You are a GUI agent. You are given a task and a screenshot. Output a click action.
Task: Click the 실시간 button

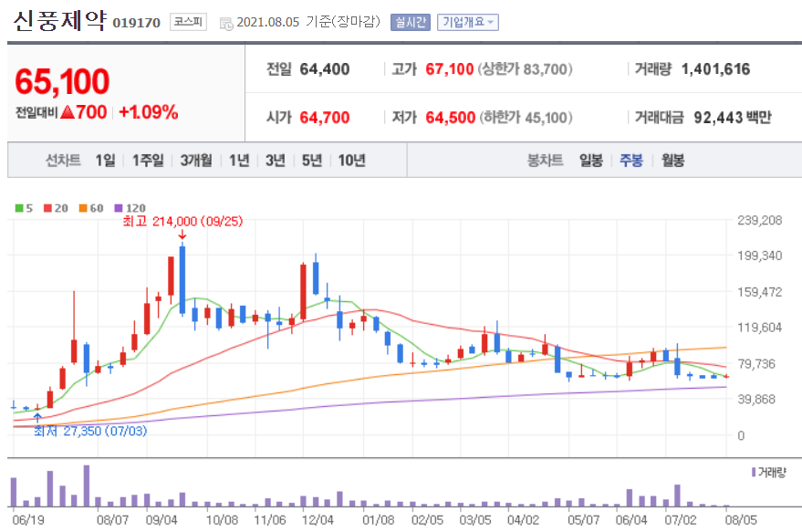click(411, 22)
